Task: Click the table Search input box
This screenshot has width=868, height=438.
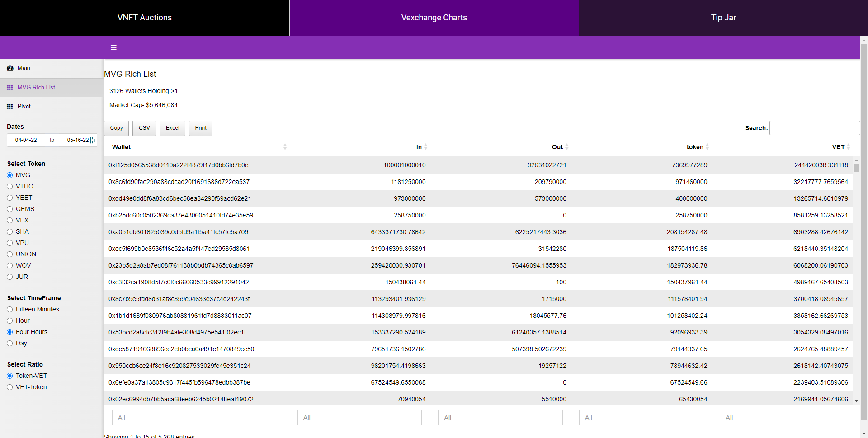Action: (x=815, y=128)
